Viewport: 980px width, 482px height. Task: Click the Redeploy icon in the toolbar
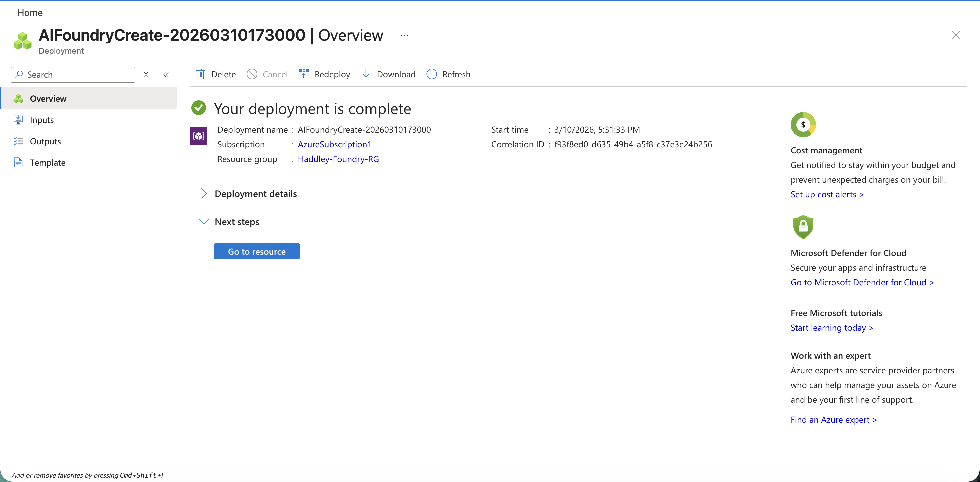click(304, 74)
